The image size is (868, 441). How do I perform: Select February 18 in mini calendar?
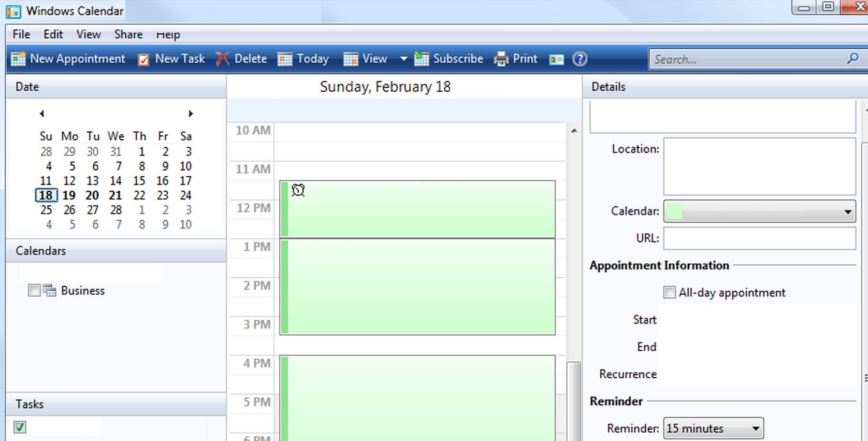tap(46, 195)
